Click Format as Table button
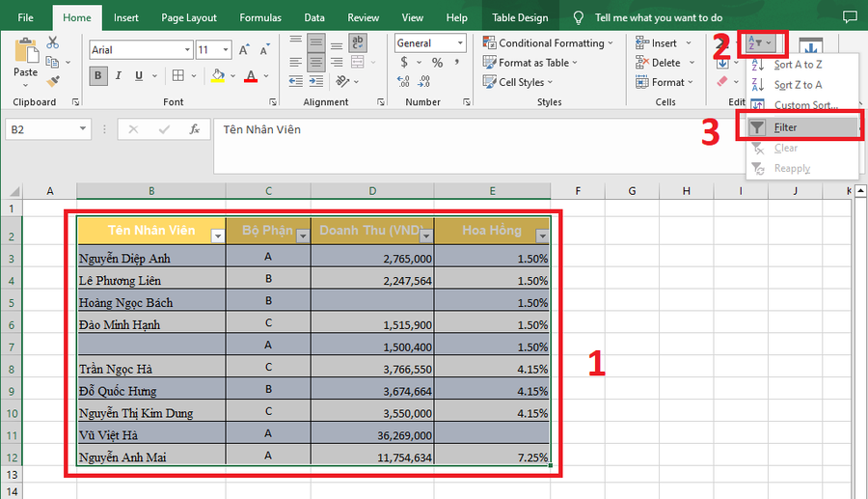868x499 pixels. click(529, 63)
